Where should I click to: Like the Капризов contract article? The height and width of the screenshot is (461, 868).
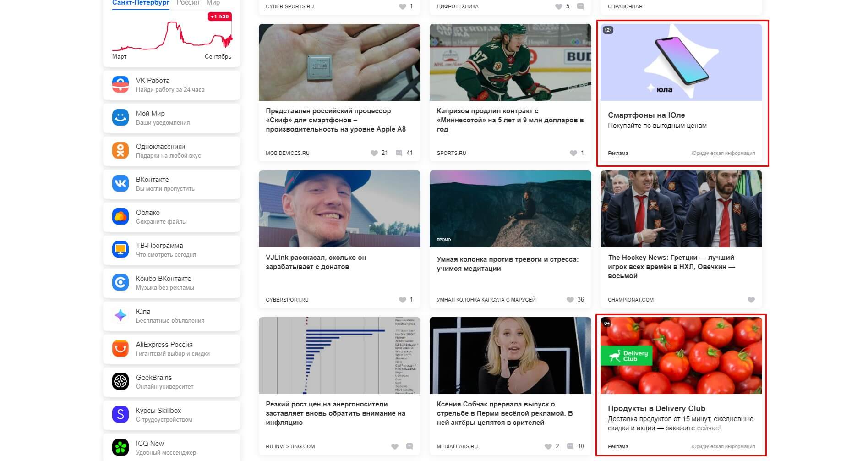[573, 153]
